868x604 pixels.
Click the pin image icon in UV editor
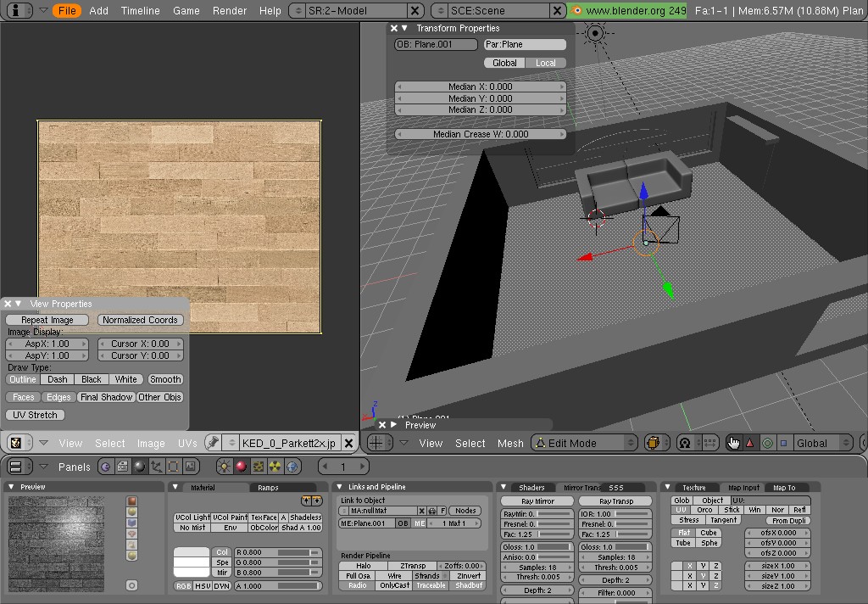pyautogui.click(x=213, y=443)
